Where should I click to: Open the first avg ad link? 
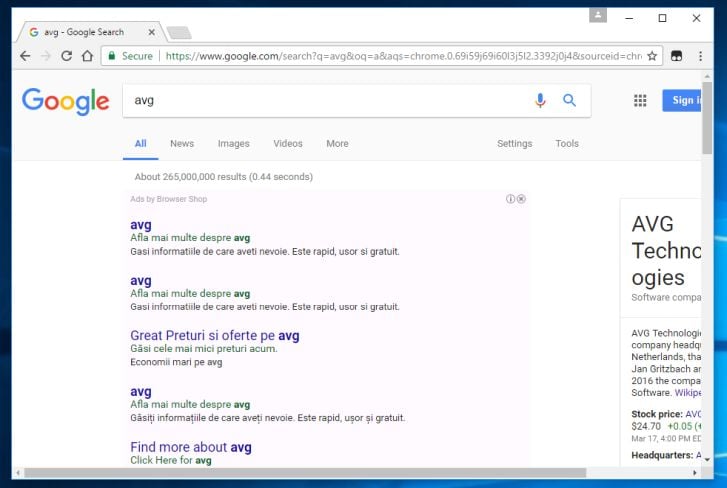click(x=140, y=225)
